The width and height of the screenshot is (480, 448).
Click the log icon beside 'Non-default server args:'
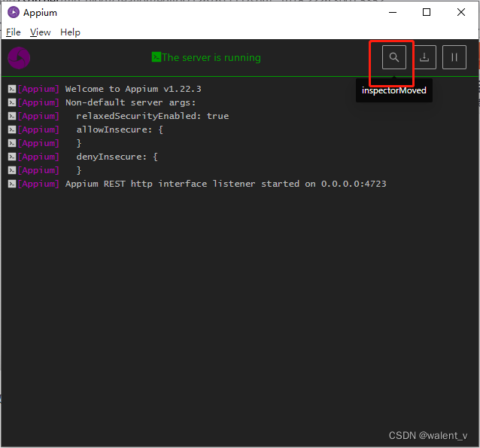tap(12, 102)
